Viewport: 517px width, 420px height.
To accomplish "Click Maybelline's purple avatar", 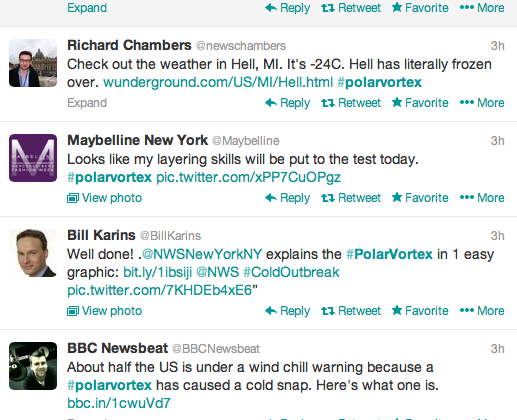I will (33, 158).
